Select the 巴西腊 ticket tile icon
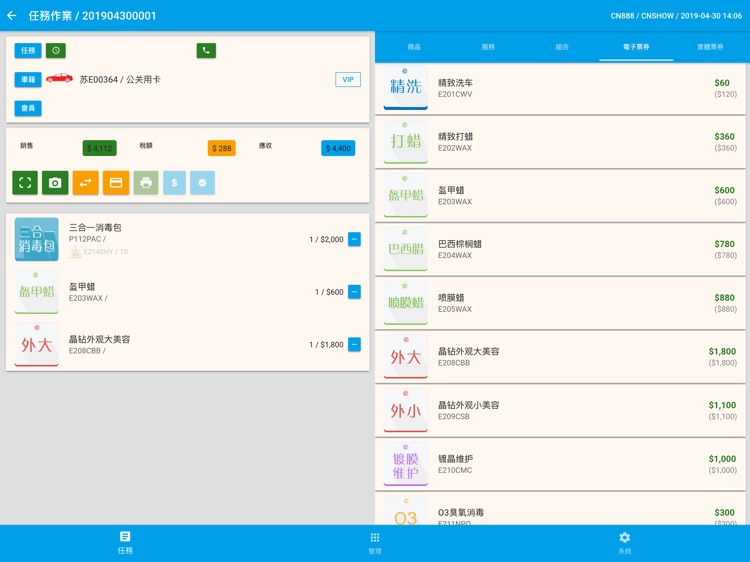Viewport: 750px width, 562px height. [406, 249]
